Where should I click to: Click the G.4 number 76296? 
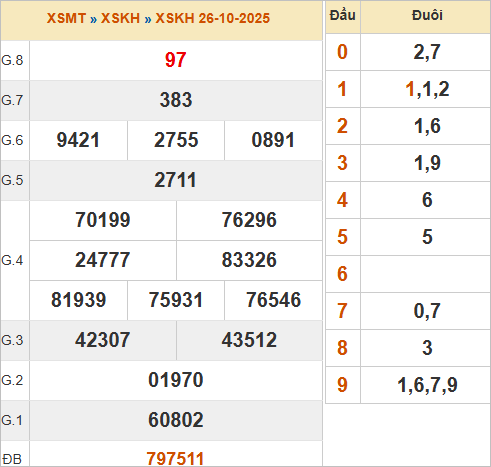249,220
